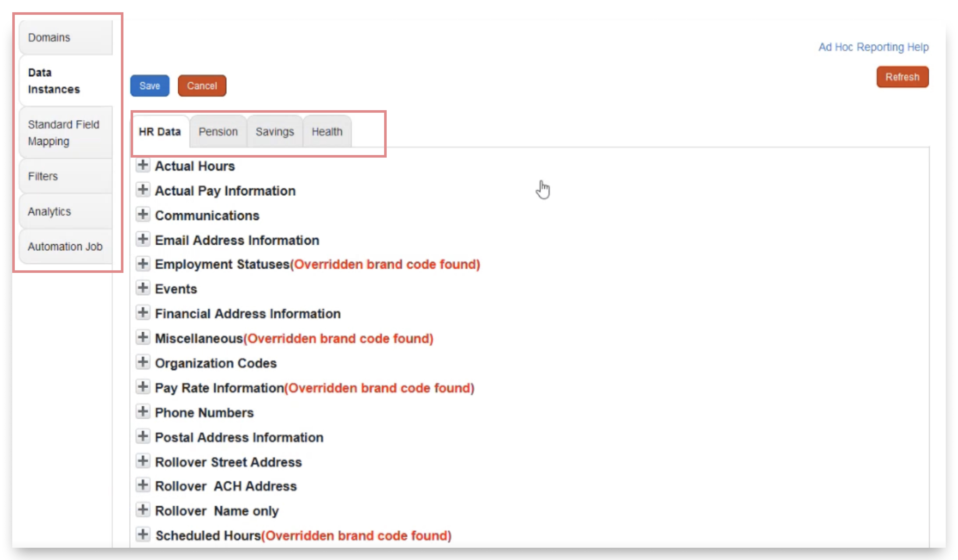Click the blue Save button

pyautogui.click(x=150, y=86)
